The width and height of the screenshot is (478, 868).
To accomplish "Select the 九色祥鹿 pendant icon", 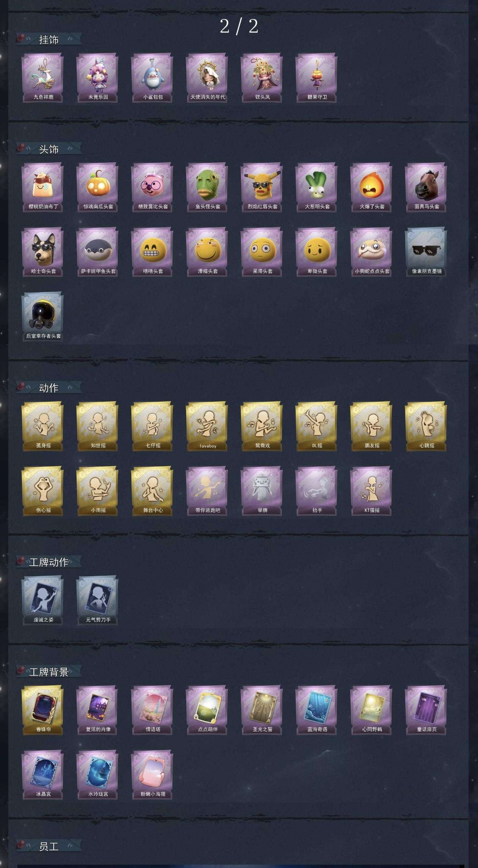I will [42, 78].
